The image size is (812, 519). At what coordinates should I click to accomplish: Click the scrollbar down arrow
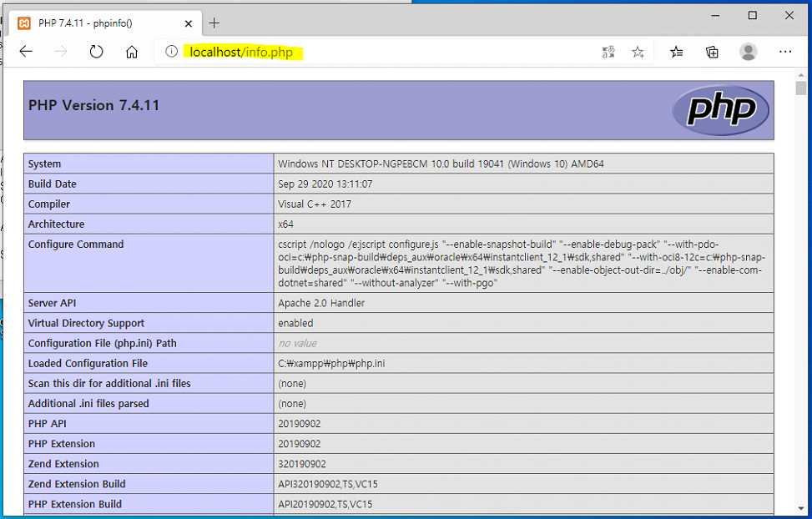point(801,509)
